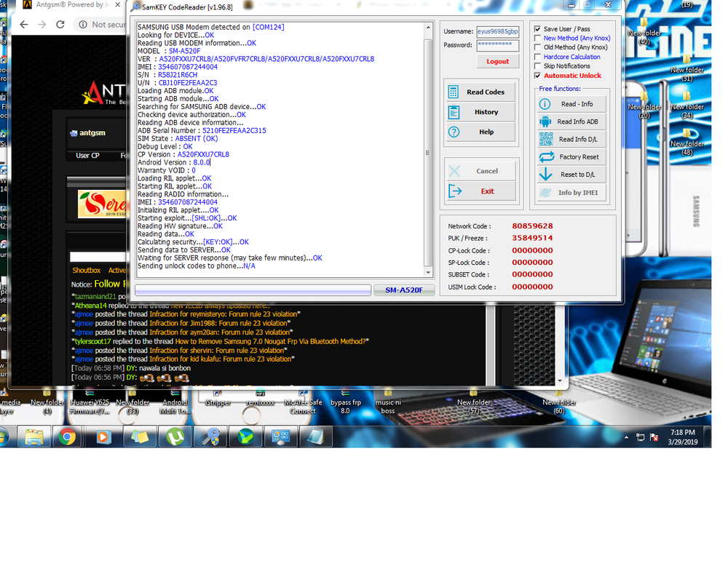Reload the Antgsm browser page

60,25
